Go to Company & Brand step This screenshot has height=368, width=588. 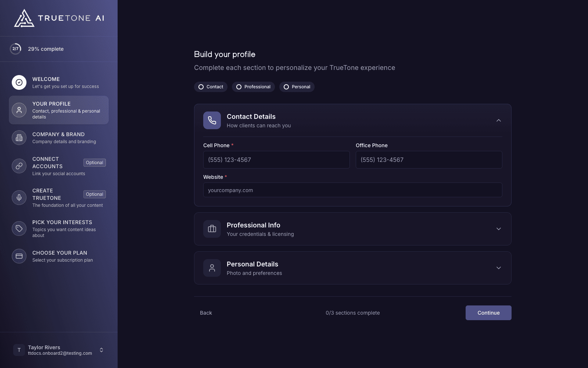pyautogui.click(x=59, y=138)
